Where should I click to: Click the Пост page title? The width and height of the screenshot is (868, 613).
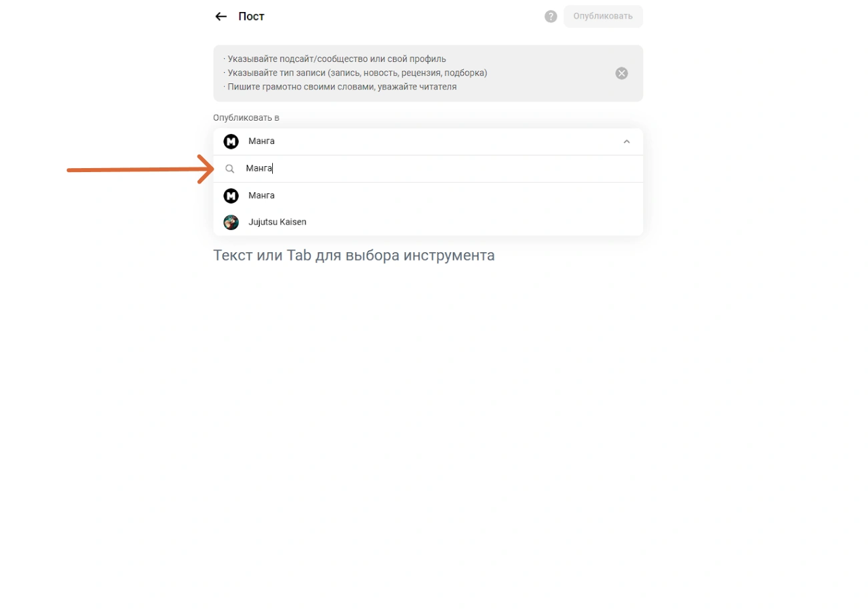pos(252,17)
